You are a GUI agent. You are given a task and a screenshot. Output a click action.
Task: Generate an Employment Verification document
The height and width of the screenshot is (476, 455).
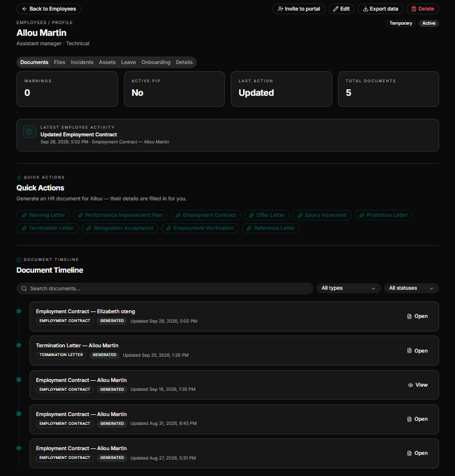point(200,228)
